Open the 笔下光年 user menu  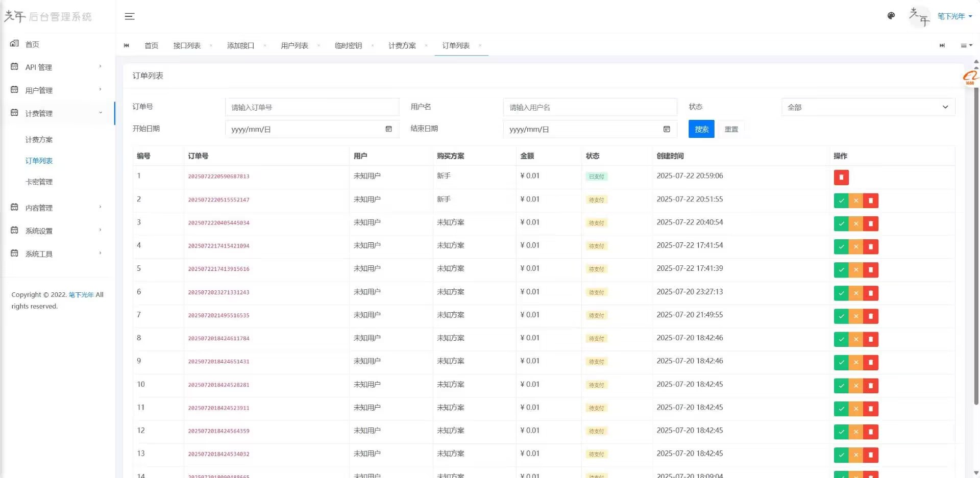pos(954,16)
